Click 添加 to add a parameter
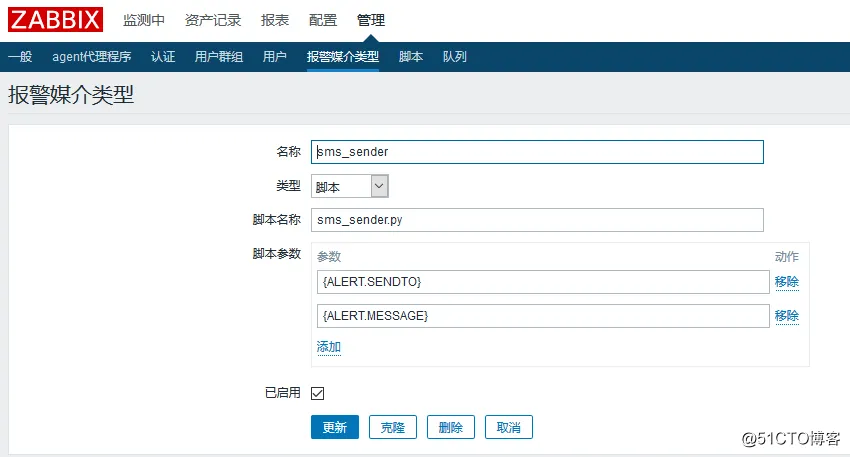 329,347
